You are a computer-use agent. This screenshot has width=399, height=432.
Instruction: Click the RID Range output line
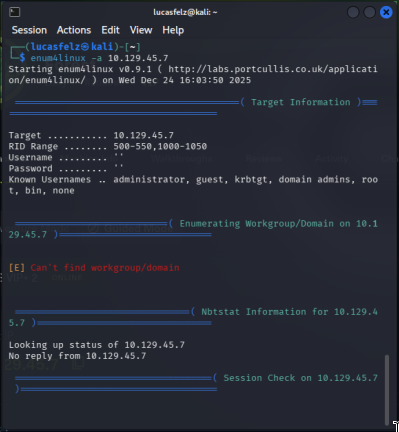[x=108, y=146]
